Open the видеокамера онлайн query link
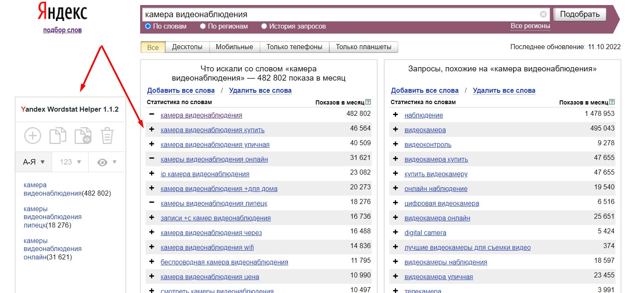The width and height of the screenshot is (644, 293). tap(437, 218)
